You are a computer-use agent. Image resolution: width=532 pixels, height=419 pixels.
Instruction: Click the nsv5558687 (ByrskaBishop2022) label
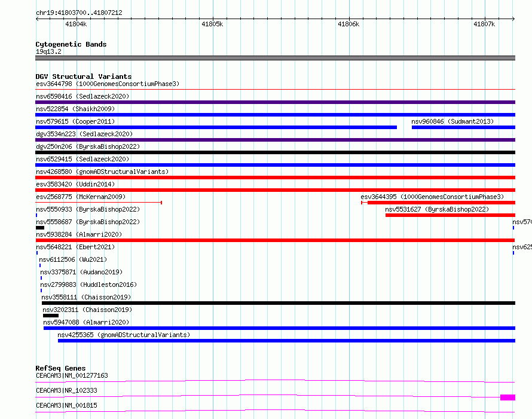(88, 222)
